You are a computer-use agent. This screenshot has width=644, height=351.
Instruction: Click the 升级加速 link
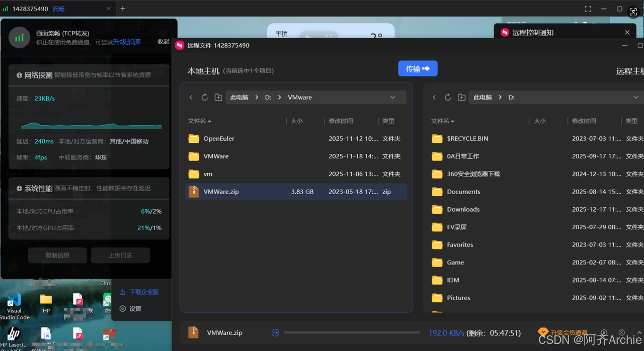[x=127, y=42]
